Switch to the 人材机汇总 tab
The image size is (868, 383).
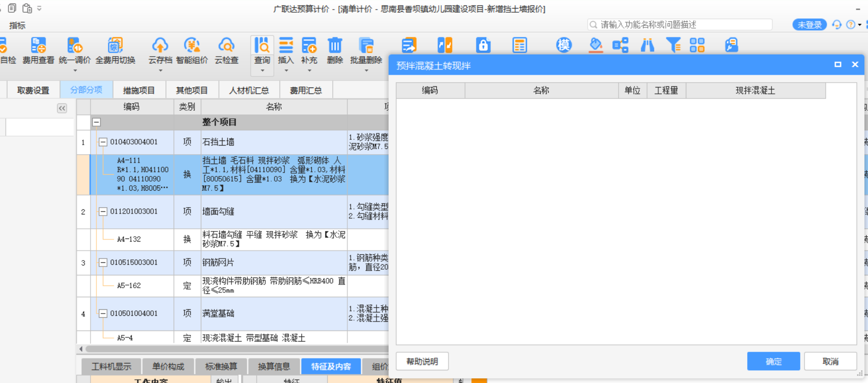point(249,90)
